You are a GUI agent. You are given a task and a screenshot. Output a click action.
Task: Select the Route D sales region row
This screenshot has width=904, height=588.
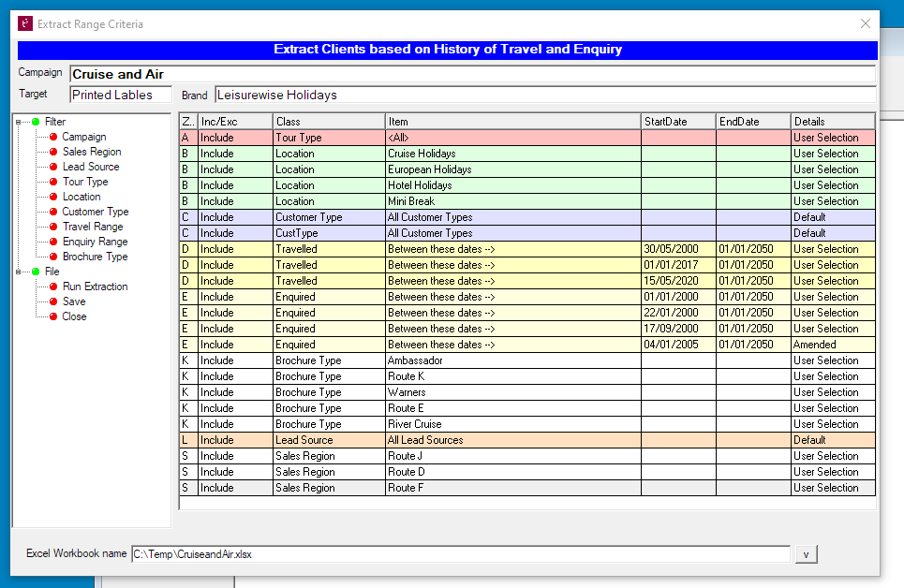[x=527, y=472]
